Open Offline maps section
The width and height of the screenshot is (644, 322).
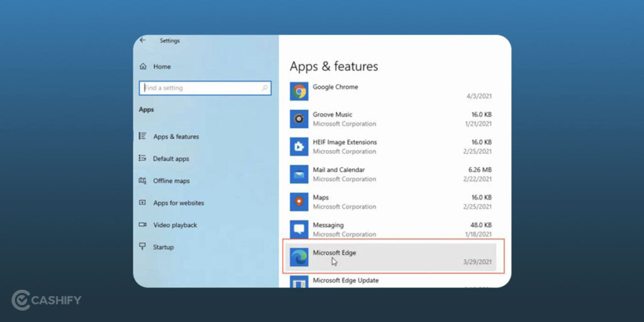click(171, 181)
